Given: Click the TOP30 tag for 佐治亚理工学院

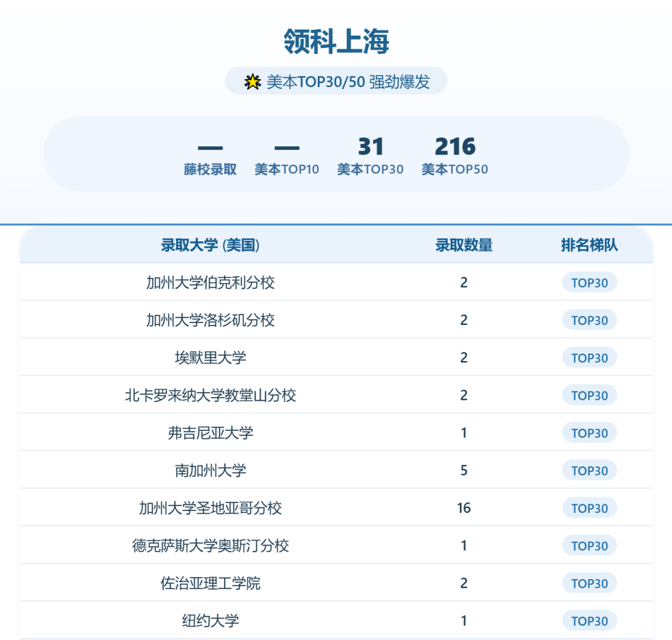Looking at the screenshot, I should pyautogui.click(x=590, y=583).
